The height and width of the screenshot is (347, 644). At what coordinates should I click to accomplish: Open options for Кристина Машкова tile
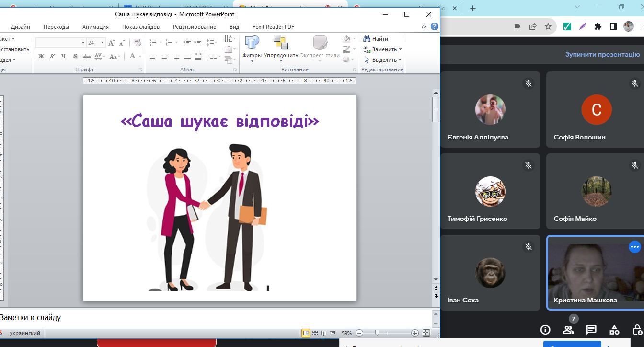pyautogui.click(x=635, y=247)
